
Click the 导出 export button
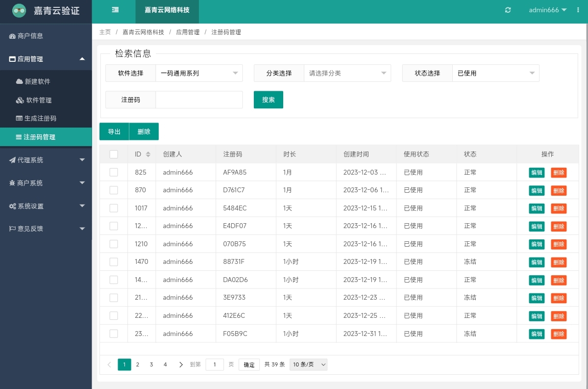tap(114, 131)
